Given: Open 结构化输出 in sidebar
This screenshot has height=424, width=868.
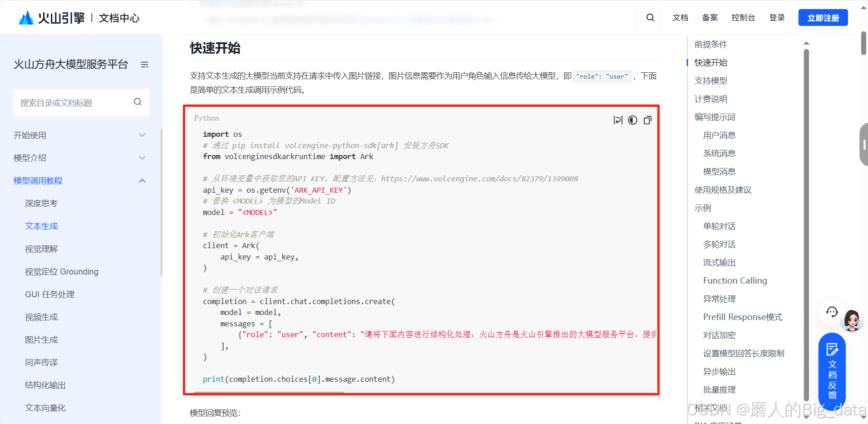Looking at the screenshot, I should click(x=45, y=385).
